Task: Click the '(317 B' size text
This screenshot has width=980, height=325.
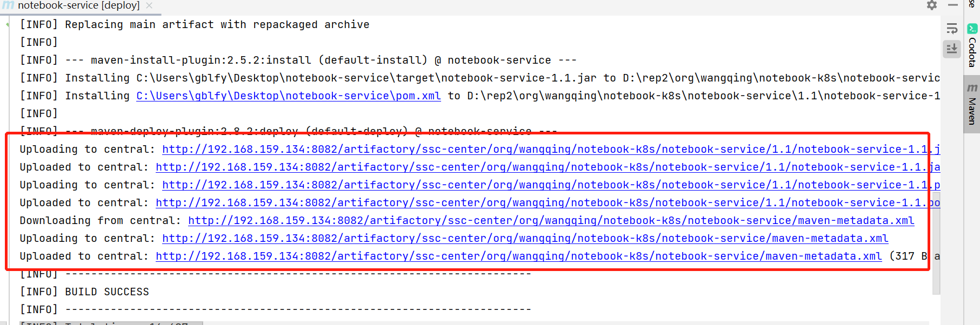Action: coord(908,256)
